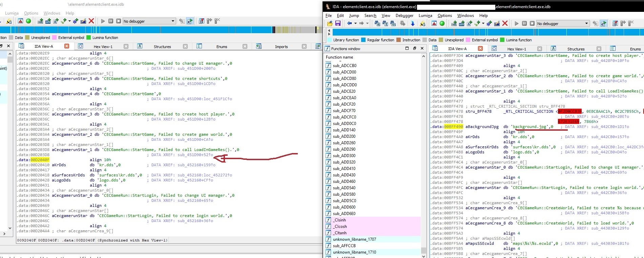Close Functions window panel with its X
Screen dimensions: 644x258
422,48
